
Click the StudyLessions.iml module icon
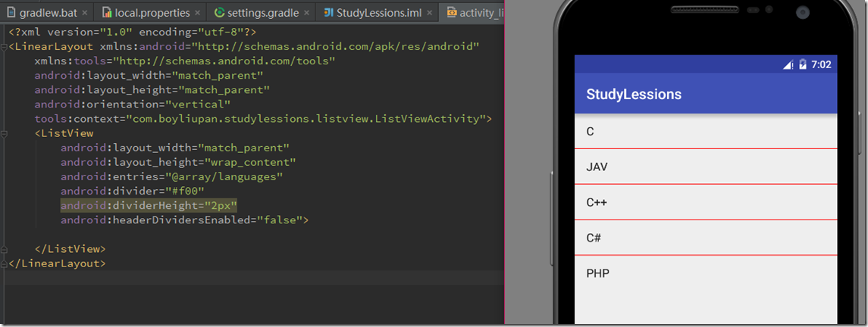click(x=329, y=13)
